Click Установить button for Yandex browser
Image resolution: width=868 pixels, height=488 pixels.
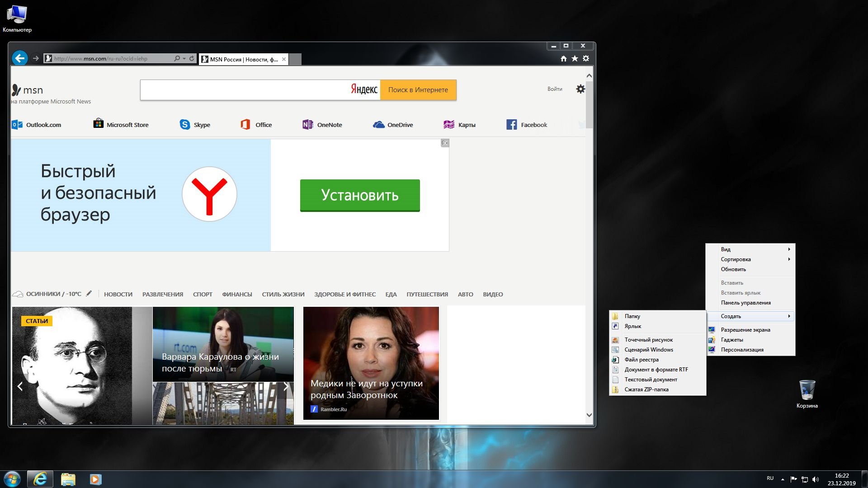[x=359, y=195]
